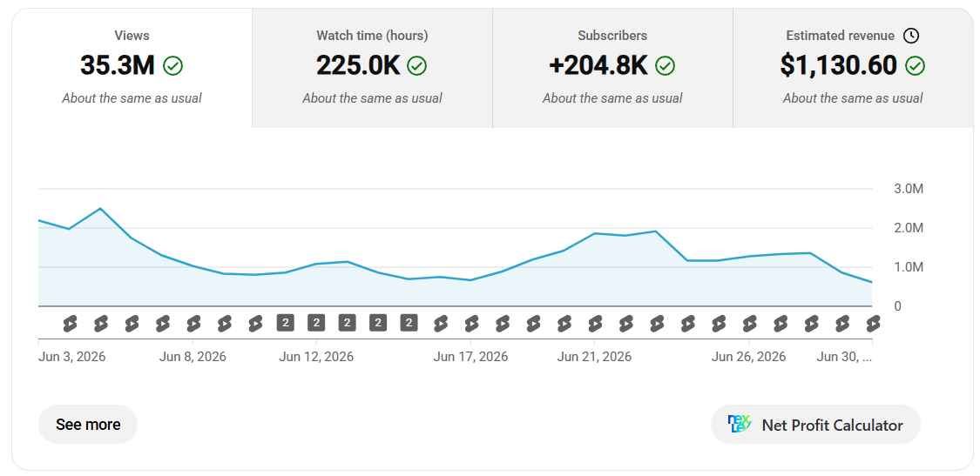Click the See more button
The height and width of the screenshot is (476, 980).
(88, 425)
